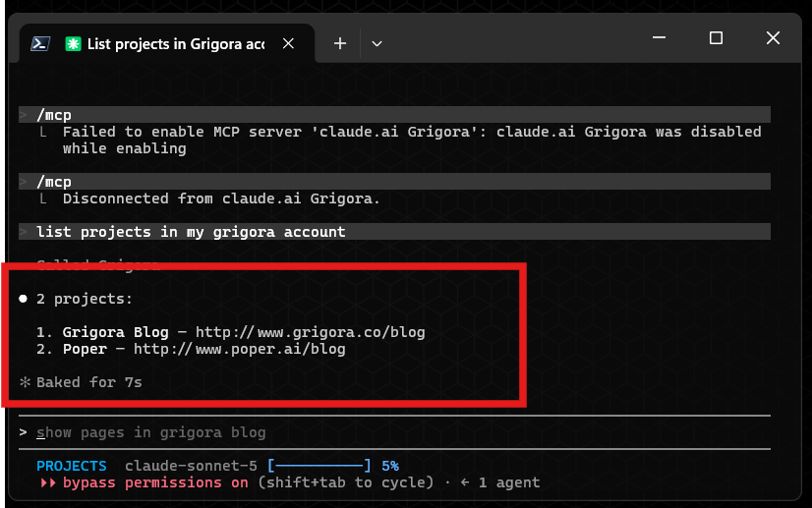Click the PowerShell terminal icon in tab

pos(40,44)
